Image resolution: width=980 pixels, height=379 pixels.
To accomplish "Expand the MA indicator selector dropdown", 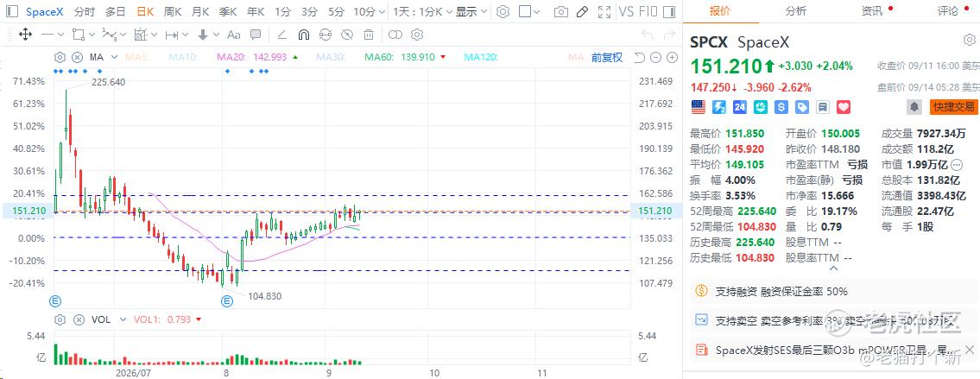I will [x=112, y=57].
